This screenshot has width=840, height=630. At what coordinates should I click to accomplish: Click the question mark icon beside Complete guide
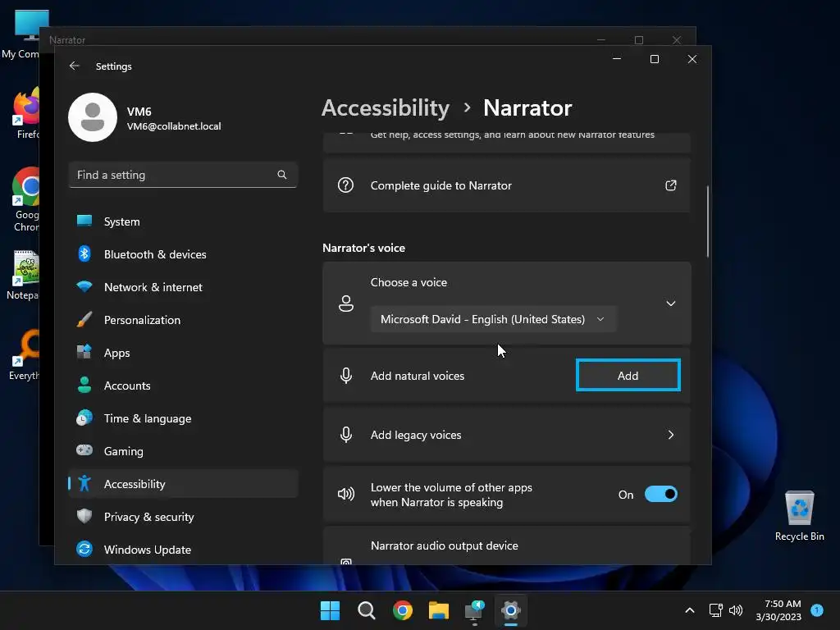[x=345, y=185]
